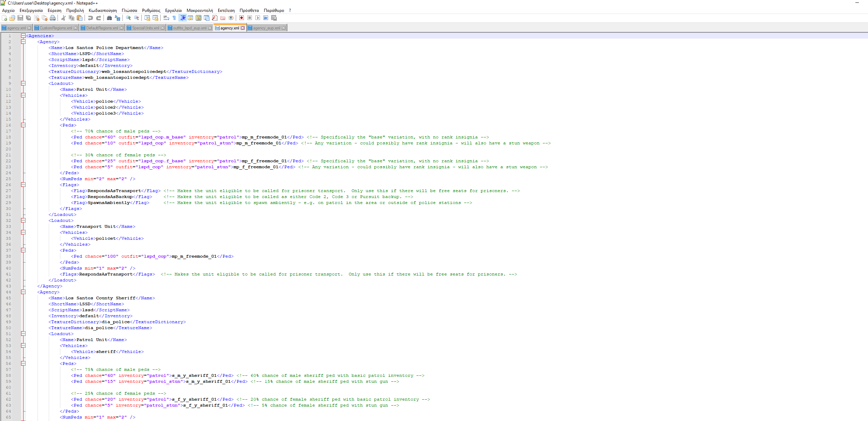Click the Undo arrow icon
Viewport: 868px width, 421px height.
pos(91,18)
